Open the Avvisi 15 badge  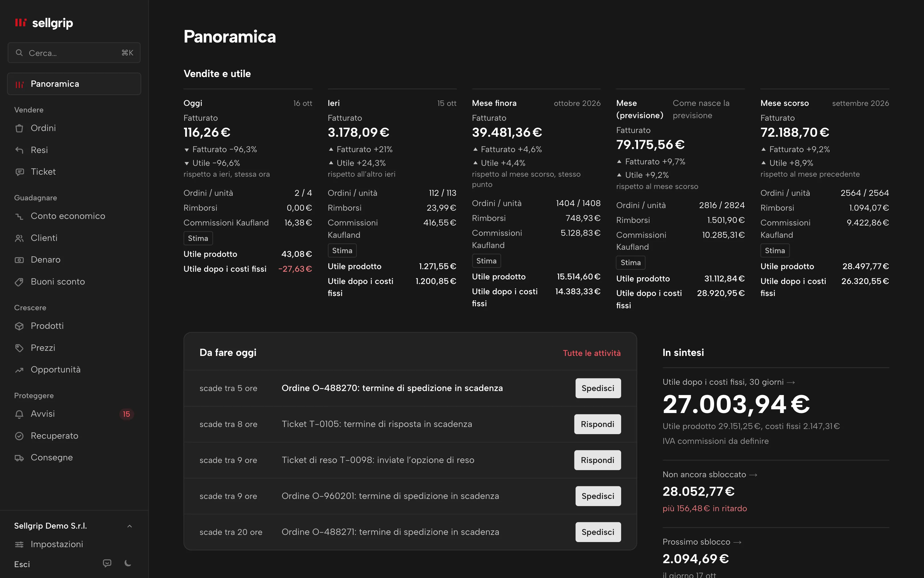click(x=126, y=414)
